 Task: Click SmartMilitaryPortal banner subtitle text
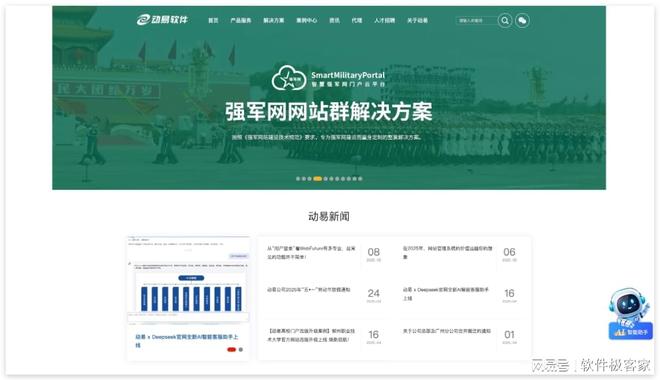click(348, 79)
